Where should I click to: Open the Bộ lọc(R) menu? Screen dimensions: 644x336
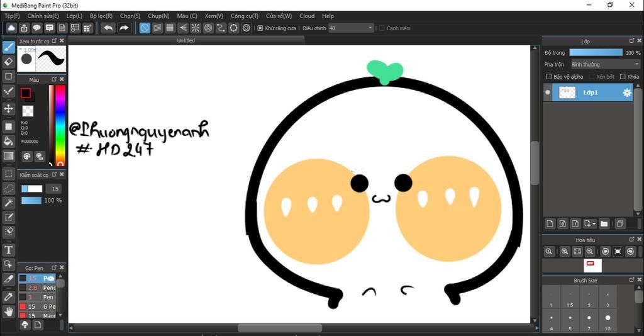point(101,16)
